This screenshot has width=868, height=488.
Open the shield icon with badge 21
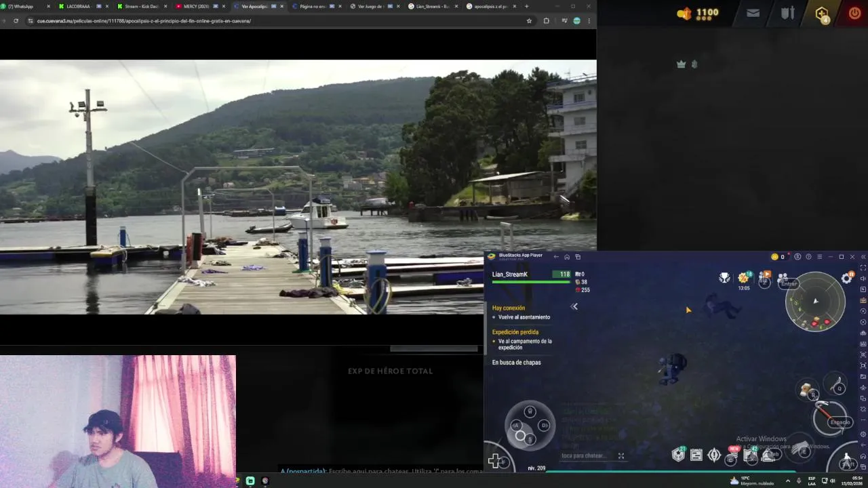pyautogui.click(x=678, y=454)
